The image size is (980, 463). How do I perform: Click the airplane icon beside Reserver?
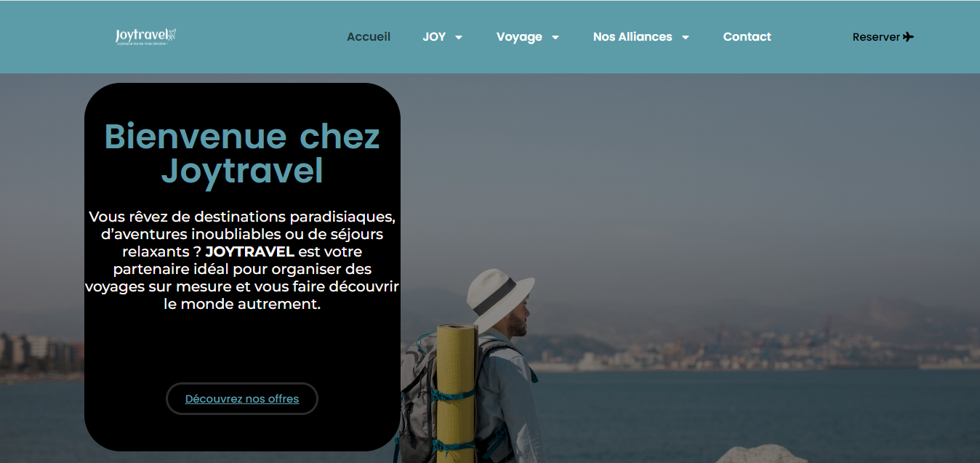click(908, 37)
